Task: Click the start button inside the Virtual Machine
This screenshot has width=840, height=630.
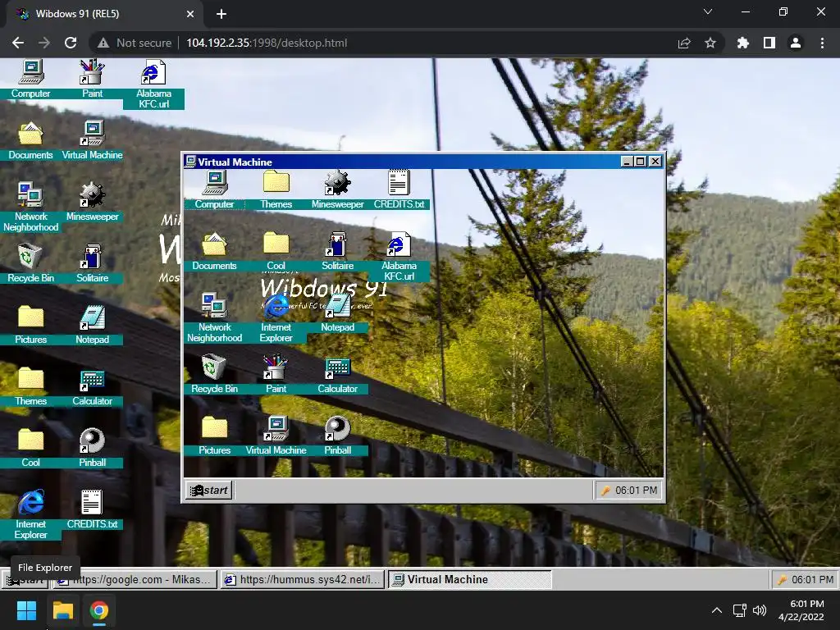Action: pyautogui.click(x=209, y=491)
